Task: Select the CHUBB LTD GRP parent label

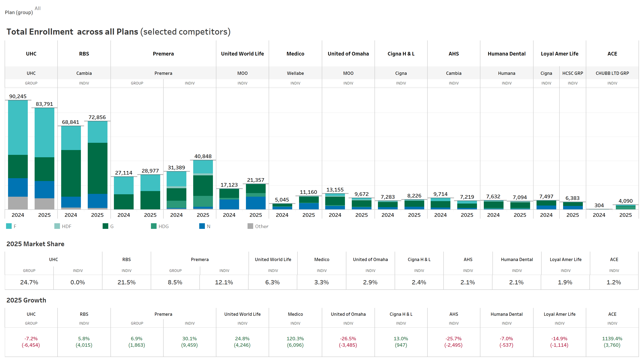Action: click(x=612, y=73)
